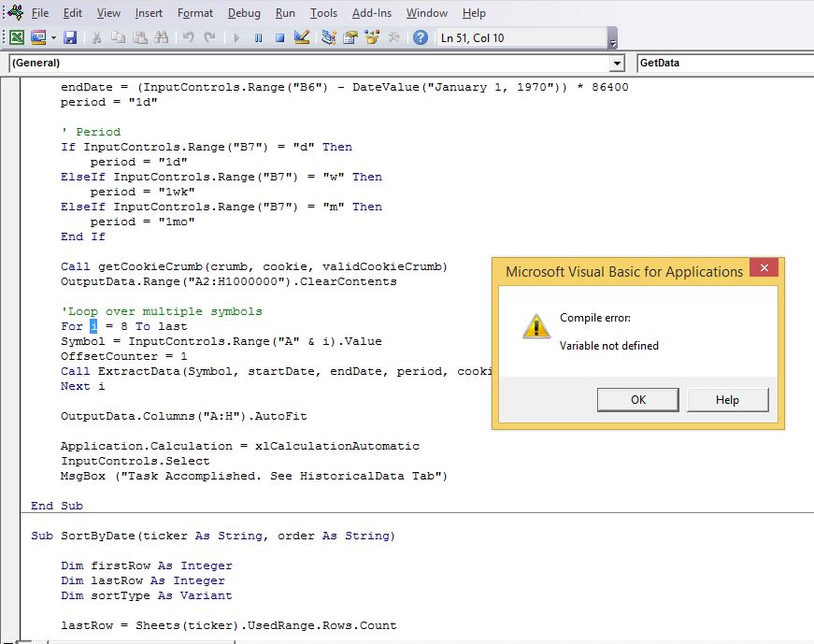
Task: Close the Microsoft Visual Basic error dialog
Action: (x=764, y=268)
